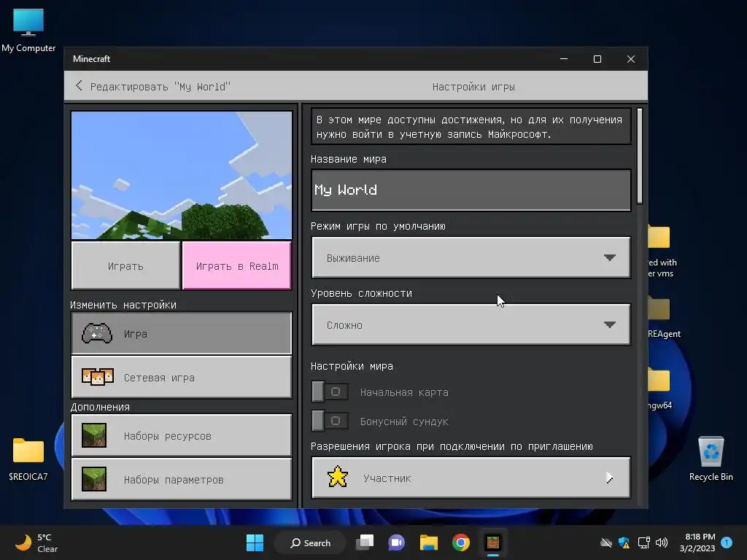Click the world preview thumbnail
The width and height of the screenshot is (747, 560).
(182, 175)
